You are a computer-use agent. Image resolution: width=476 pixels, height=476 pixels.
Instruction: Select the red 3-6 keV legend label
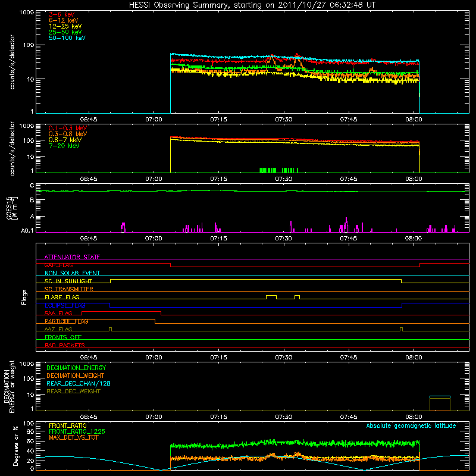tap(62, 14)
